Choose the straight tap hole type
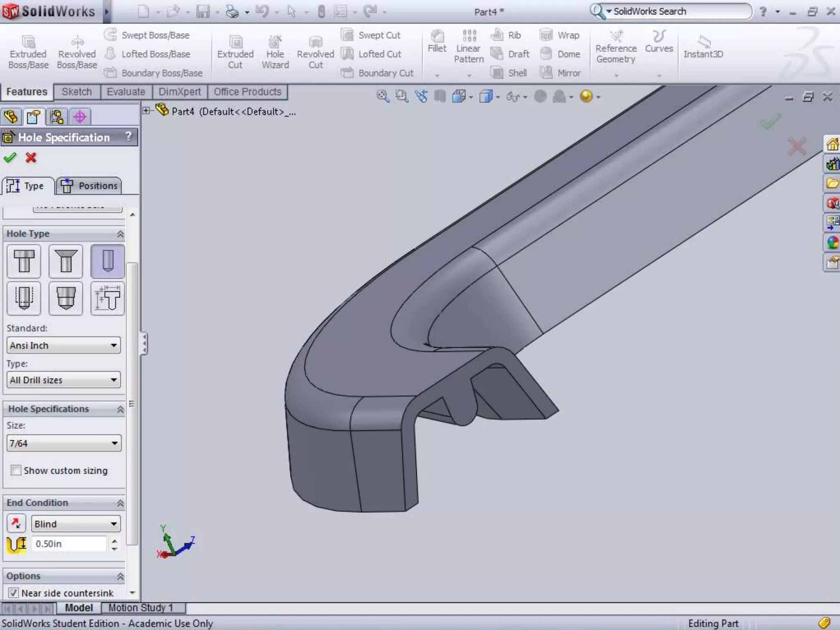 click(x=24, y=298)
